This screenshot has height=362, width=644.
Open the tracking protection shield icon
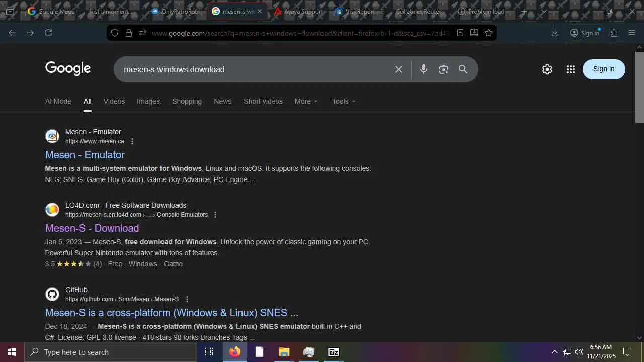click(115, 33)
